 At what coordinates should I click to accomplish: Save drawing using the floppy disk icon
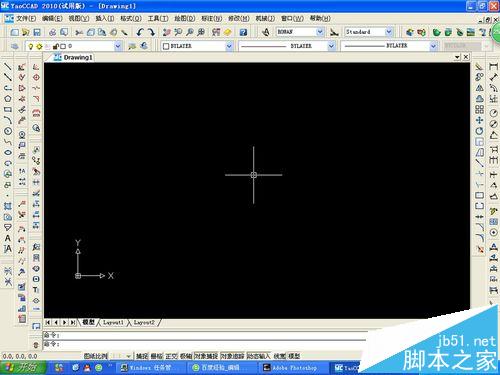(37, 32)
